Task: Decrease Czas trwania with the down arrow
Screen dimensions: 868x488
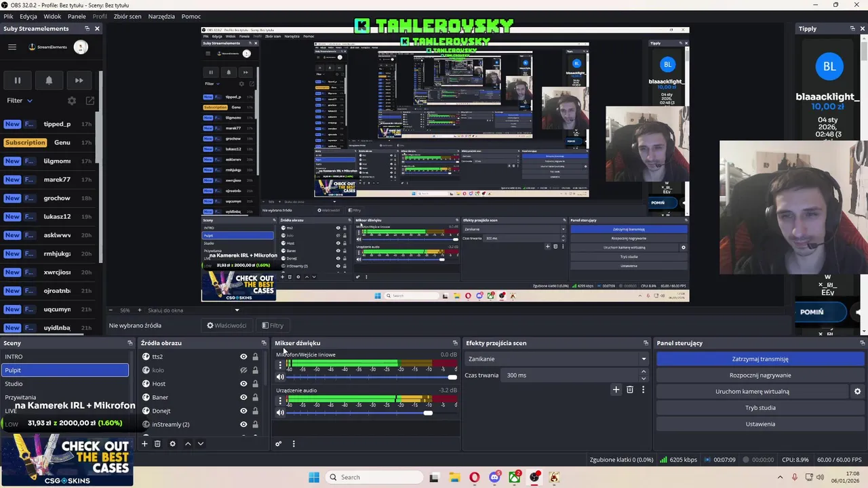Action: 644,378
